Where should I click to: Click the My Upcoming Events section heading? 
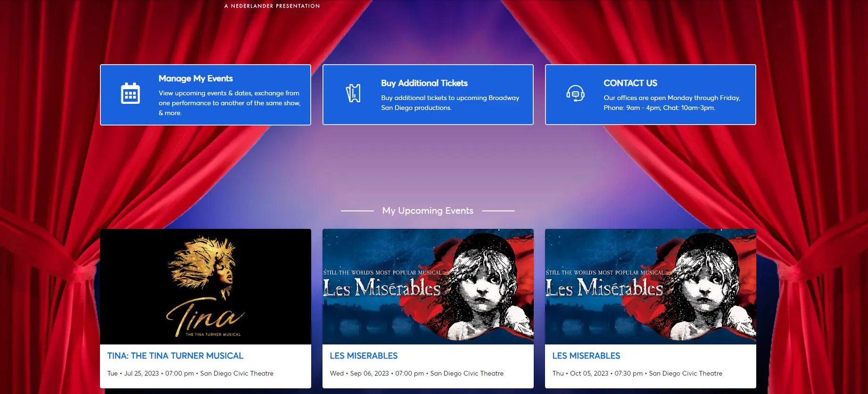pos(428,210)
